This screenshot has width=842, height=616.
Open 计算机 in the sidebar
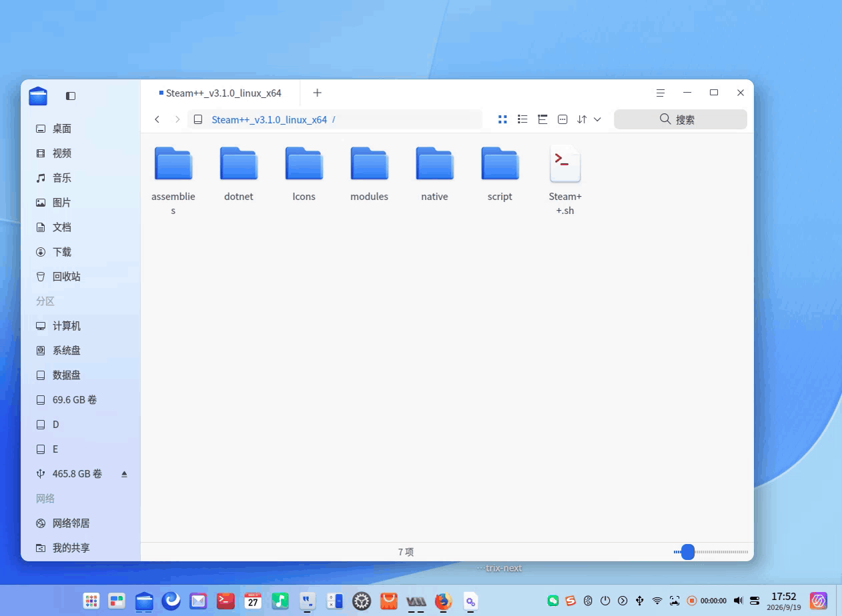[81, 326]
